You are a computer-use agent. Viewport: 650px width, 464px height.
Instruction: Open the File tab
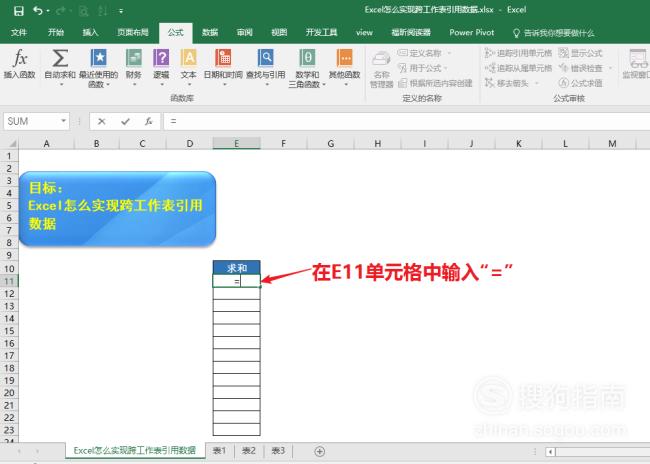pyautogui.click(x=19, y=32)
